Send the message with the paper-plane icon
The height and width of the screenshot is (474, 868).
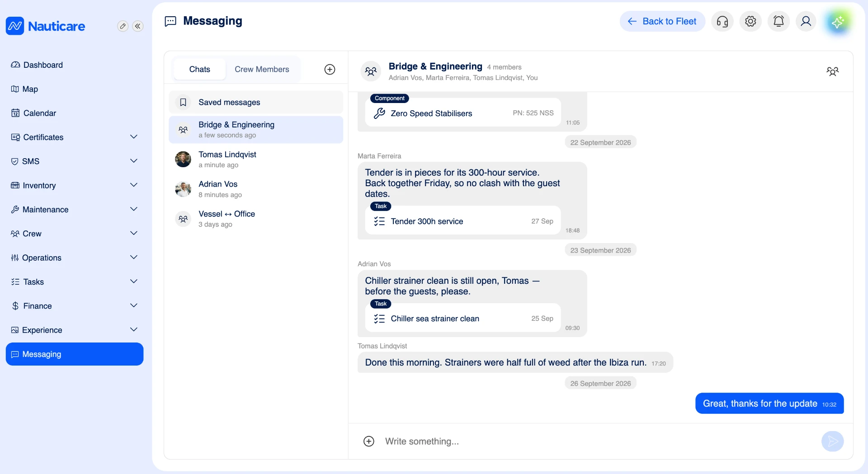833,441
